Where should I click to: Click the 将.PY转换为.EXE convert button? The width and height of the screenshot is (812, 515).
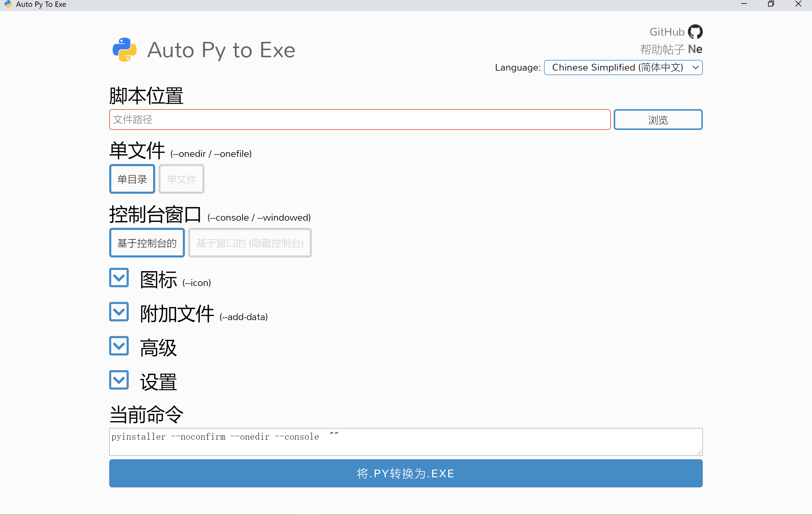pyautogui.click(x=406, y=473)
